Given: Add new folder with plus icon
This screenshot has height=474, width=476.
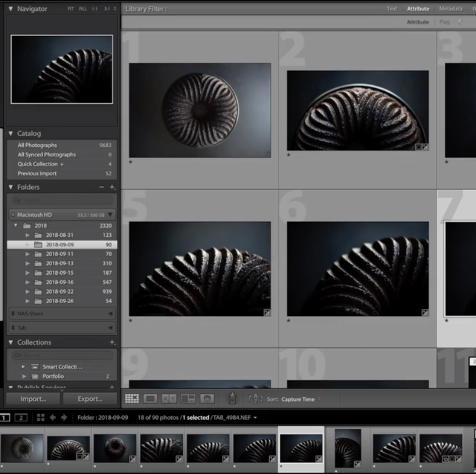Looking at the screenshot, I should (x=112, y=187).
